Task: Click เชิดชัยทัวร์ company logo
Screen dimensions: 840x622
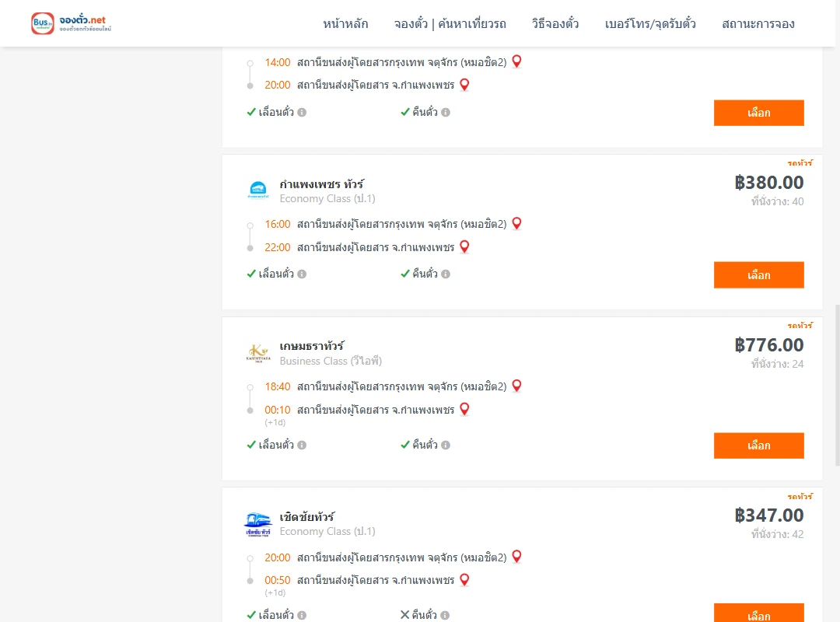Action: tap(258, 524)
